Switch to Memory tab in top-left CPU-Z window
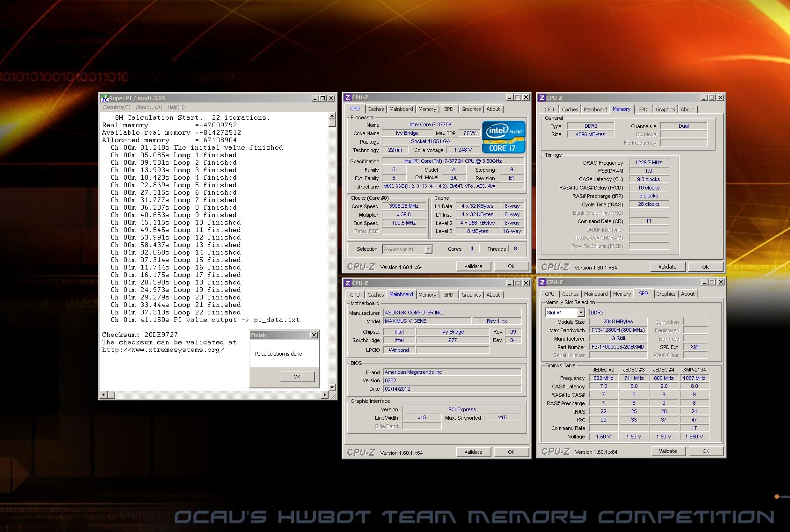790x532 pixels. [427, 109]
